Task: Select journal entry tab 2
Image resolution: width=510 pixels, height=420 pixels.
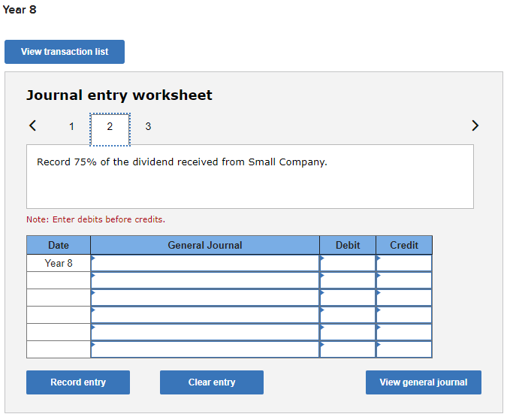Action: tap(110, 129)
